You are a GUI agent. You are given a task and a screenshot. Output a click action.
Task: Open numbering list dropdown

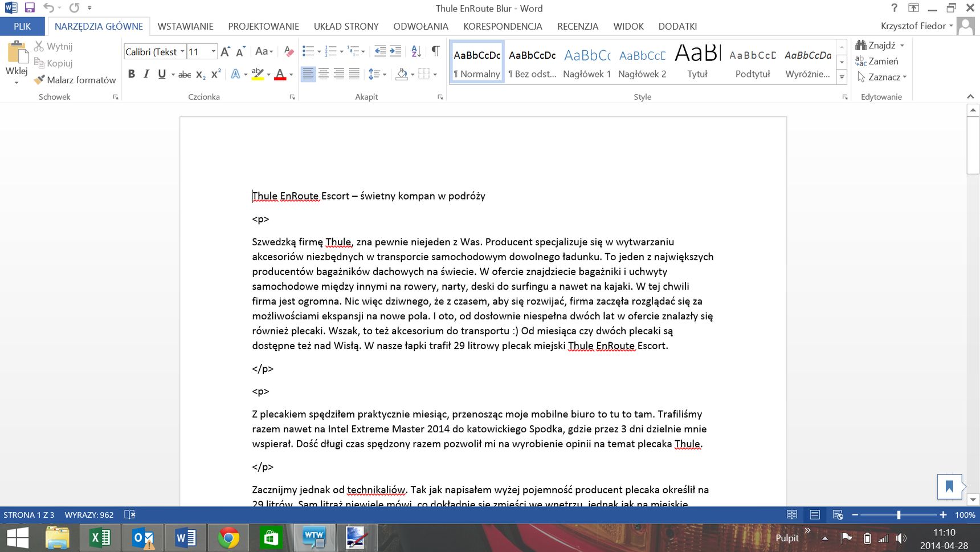[x=342, y=52]
